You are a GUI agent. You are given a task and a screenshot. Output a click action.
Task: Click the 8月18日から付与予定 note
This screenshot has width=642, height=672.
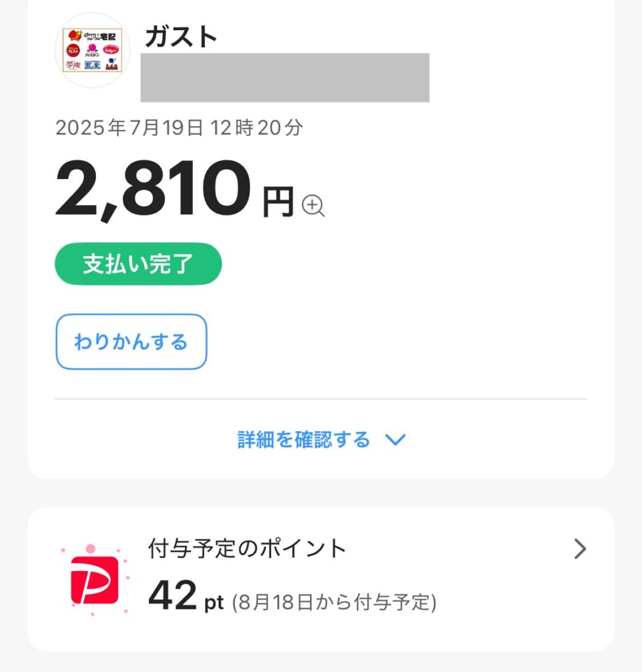point(334,602)
